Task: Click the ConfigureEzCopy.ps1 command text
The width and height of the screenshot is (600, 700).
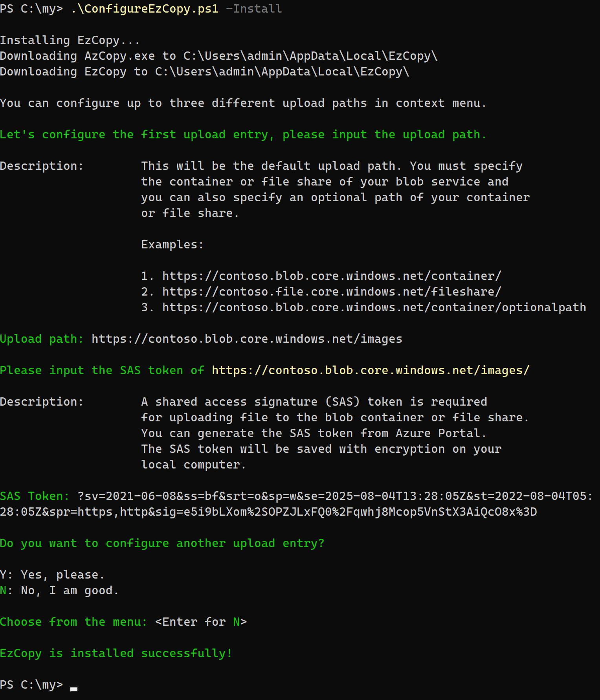Action: click(145, 9)
